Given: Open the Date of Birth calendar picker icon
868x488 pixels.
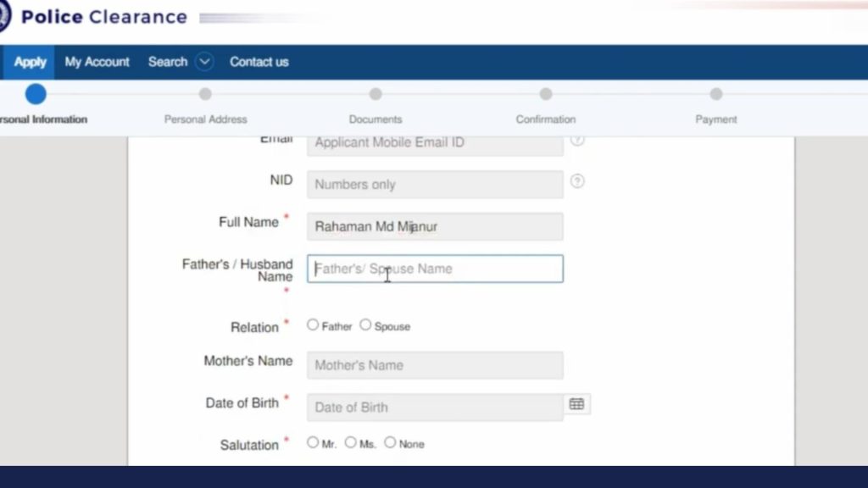Looking at the screenshot, I should point(576,404).
